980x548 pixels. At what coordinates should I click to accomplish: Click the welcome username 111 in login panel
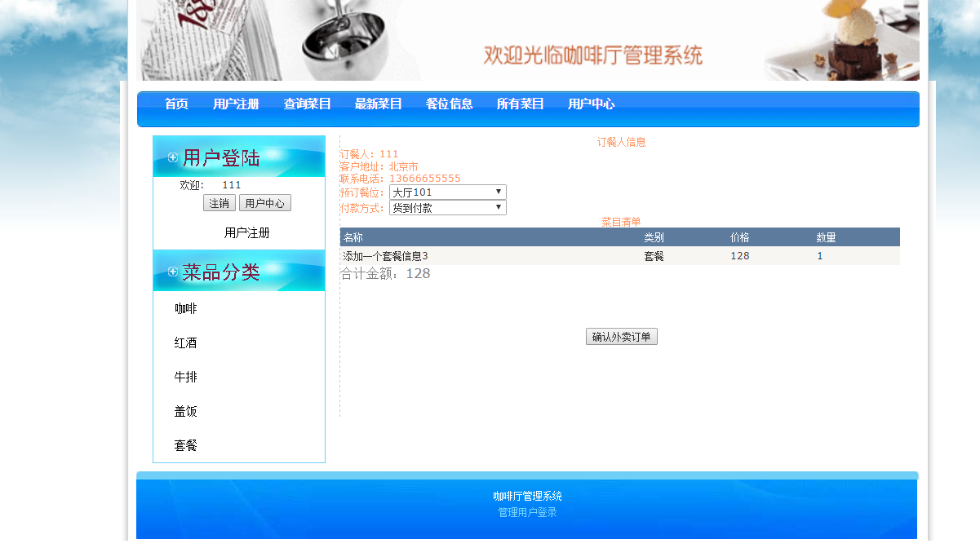tap(232, 185)
